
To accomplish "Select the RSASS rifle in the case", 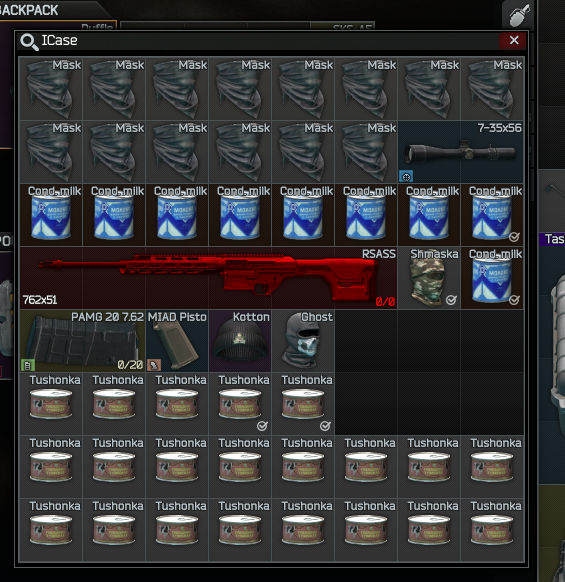I will pos(208,278).
